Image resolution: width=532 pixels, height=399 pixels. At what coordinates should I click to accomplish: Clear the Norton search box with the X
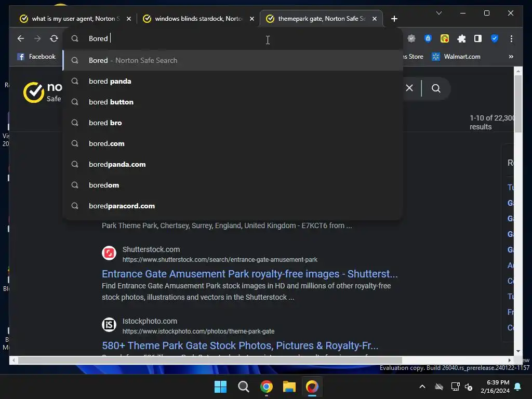(x=409, y=88)
